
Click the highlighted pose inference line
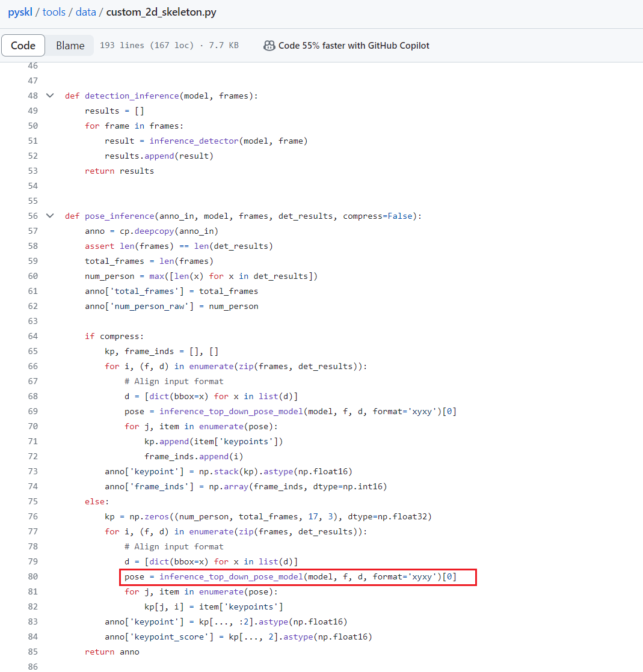(x=297, y=576)
